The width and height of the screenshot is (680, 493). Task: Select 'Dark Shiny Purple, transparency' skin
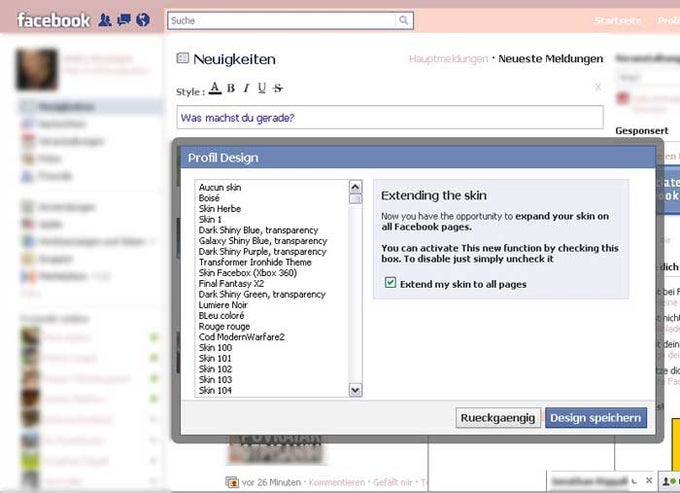pyautogui.click(x=262, y=251)
